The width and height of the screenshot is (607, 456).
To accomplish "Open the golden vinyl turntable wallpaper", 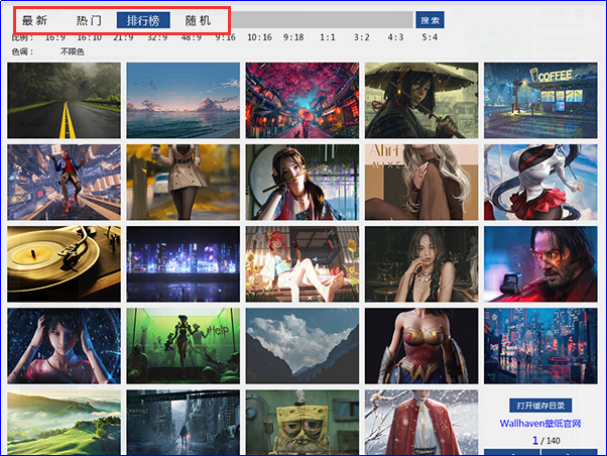I will coord(64,264).
